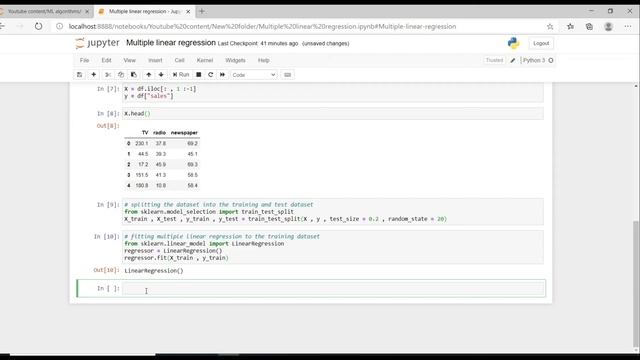Image resolution: width=640 pixels, height=360 pixels.
Task: Move selected cell down
Action: point(161,75)
